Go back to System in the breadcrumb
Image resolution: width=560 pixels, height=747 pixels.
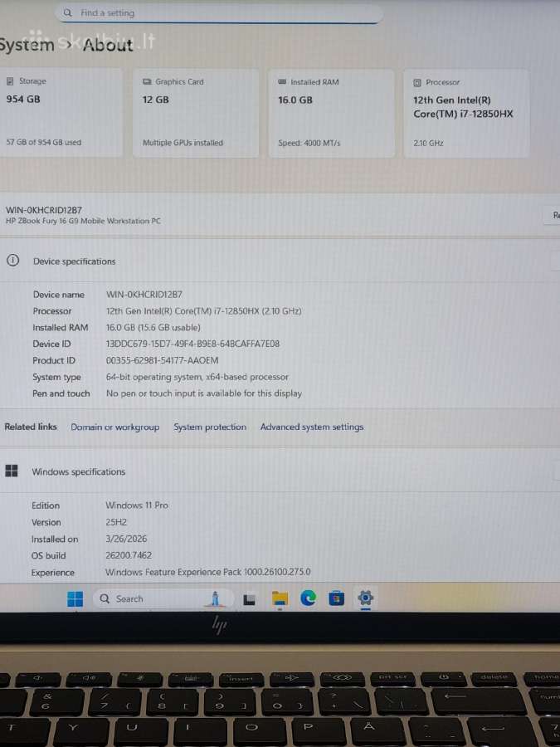click(27, 46)
